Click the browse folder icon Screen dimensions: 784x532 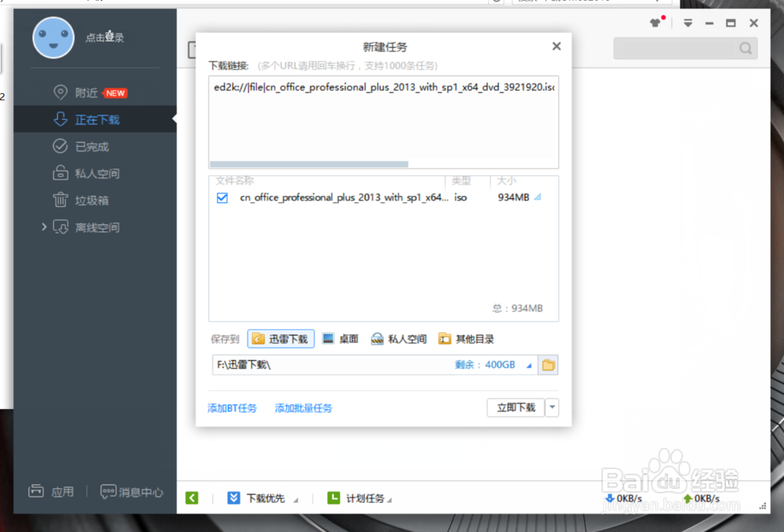[x=548, y=364]
